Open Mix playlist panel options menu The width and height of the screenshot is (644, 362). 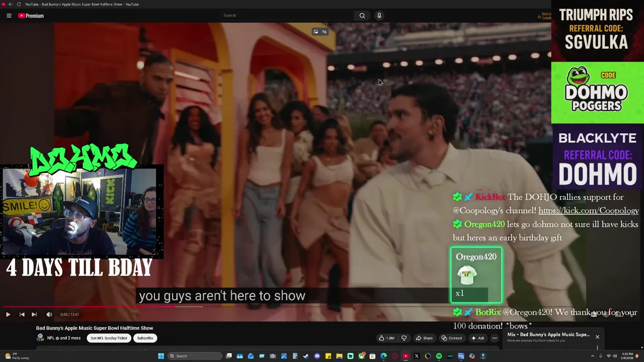pos(597,347)
